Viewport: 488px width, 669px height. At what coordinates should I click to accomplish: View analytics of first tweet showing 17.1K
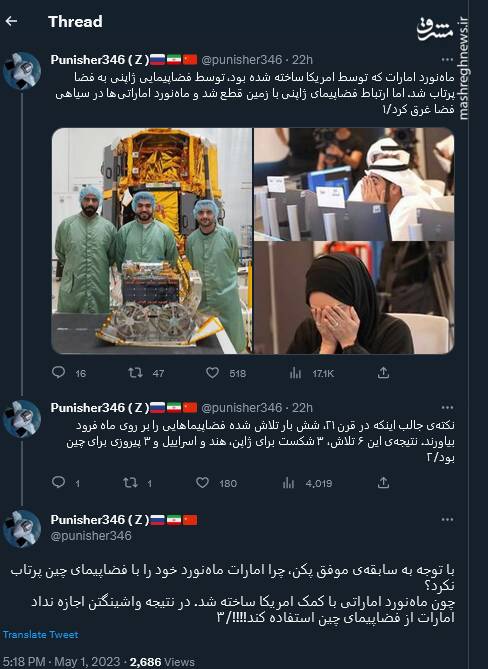295,373
